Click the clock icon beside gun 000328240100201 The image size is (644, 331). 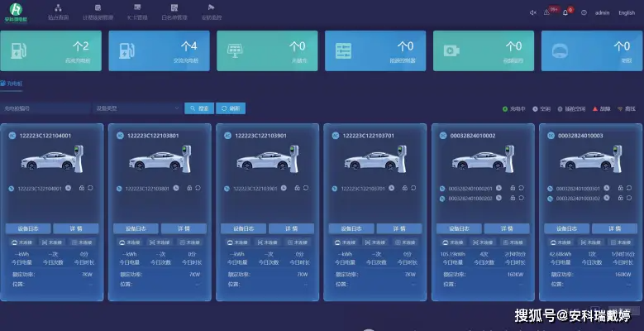(x=499, y=188)
